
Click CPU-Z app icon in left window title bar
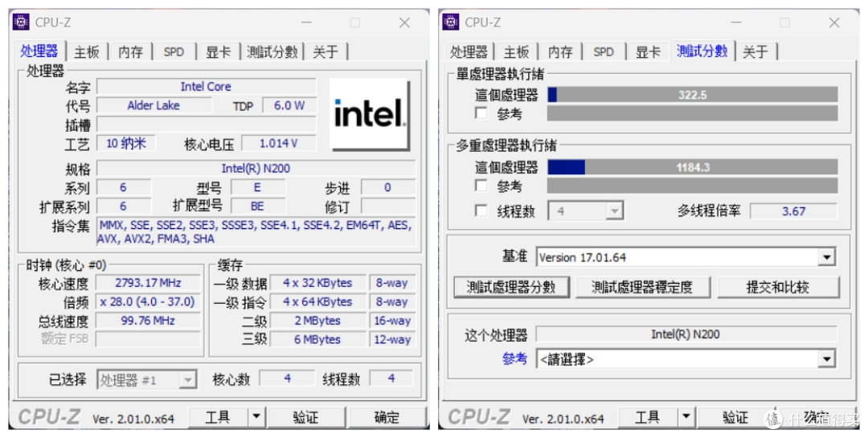tap(21, 23)
